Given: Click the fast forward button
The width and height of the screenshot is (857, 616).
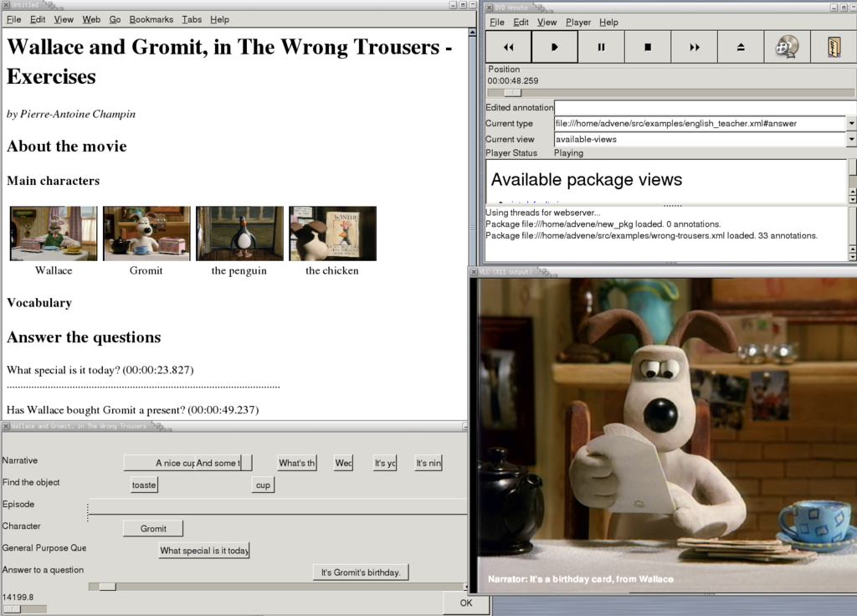Looking at the screenshot, I should [x=695, y=47].
